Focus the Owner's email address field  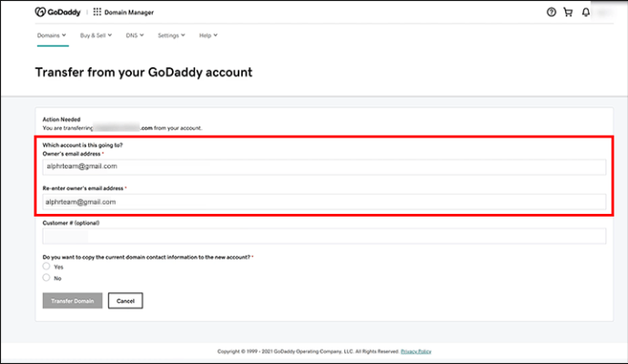tap(324, 167)
